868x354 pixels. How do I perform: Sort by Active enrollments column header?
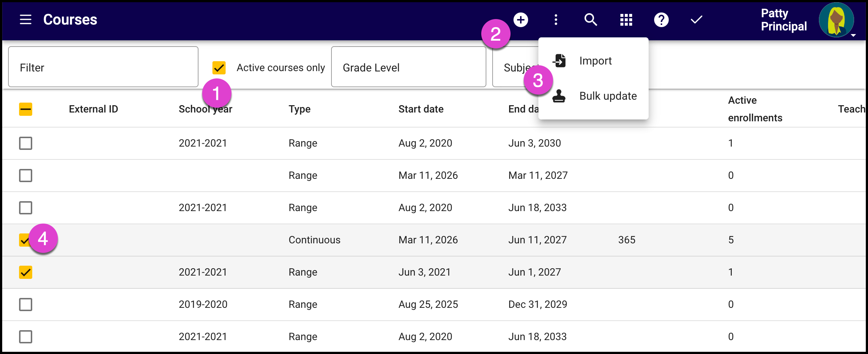755,109
